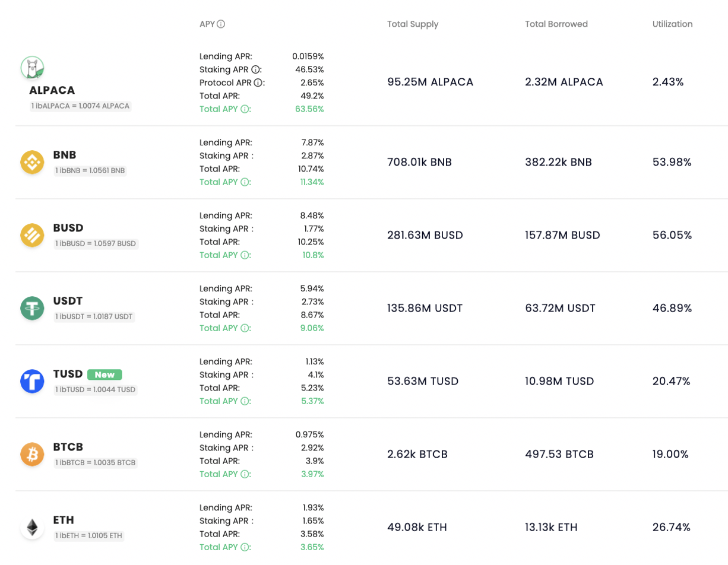
Task: Click the 497.53 BTCB borrowed value
Action: point(559,454)
